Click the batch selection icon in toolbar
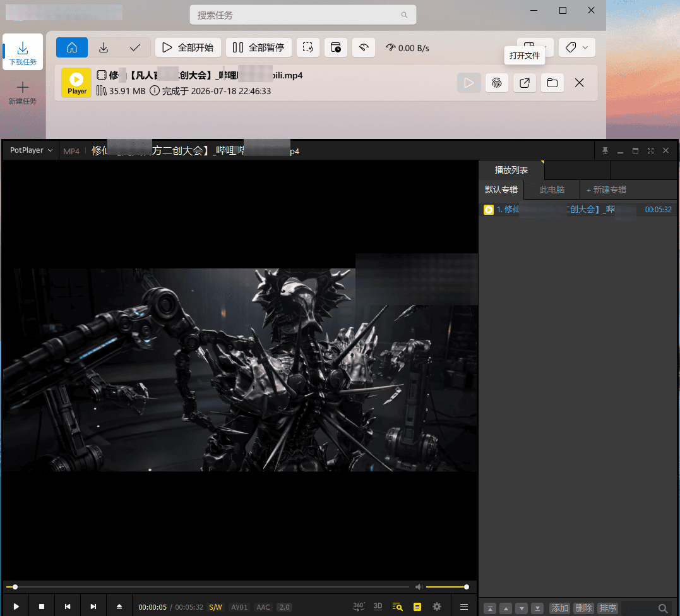The image size is (680, 616). pyautogui.click(x=308, y=47)
